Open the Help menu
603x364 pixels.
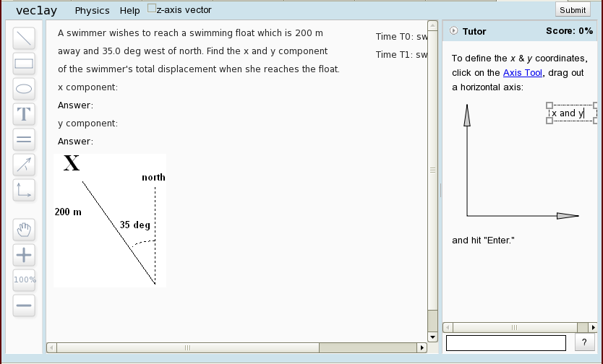130,11
